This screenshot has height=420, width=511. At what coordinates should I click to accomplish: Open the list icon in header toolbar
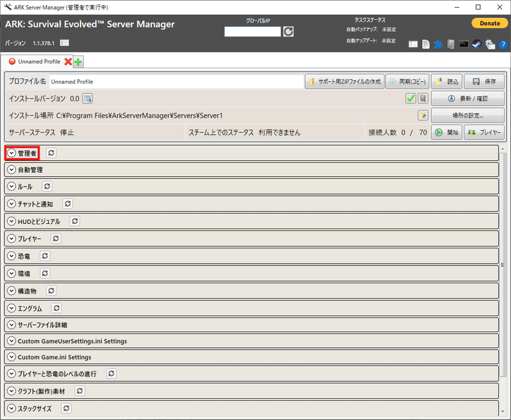(x=413, y=44)
